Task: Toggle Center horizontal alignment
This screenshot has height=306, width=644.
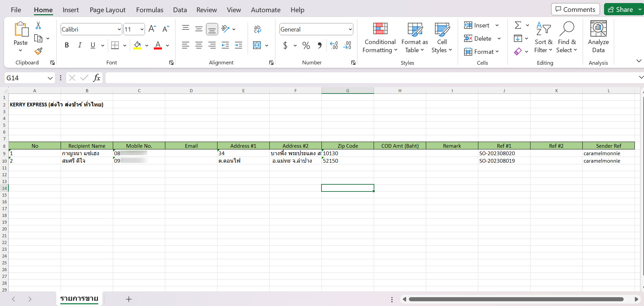Action: [199, 45]
